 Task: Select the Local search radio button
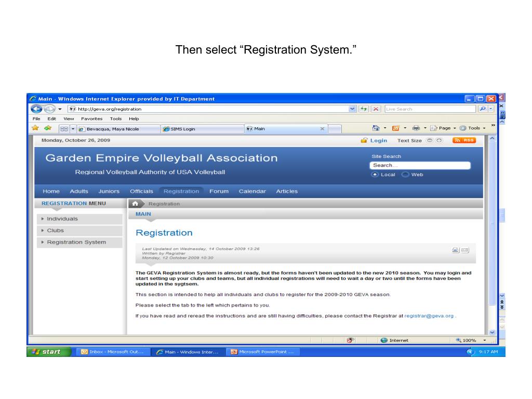pyautogui.click(x=375, y=175)
